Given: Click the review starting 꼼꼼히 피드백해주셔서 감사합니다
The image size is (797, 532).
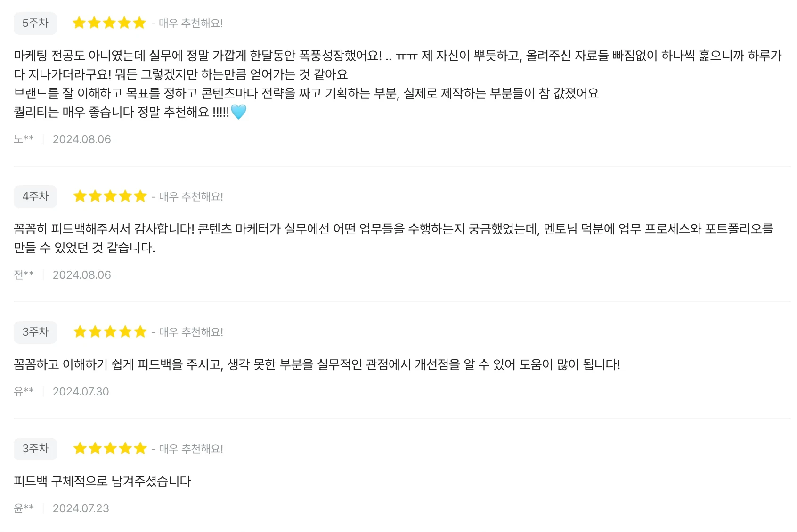Looking at the screenshot, I should click(393, 238).
